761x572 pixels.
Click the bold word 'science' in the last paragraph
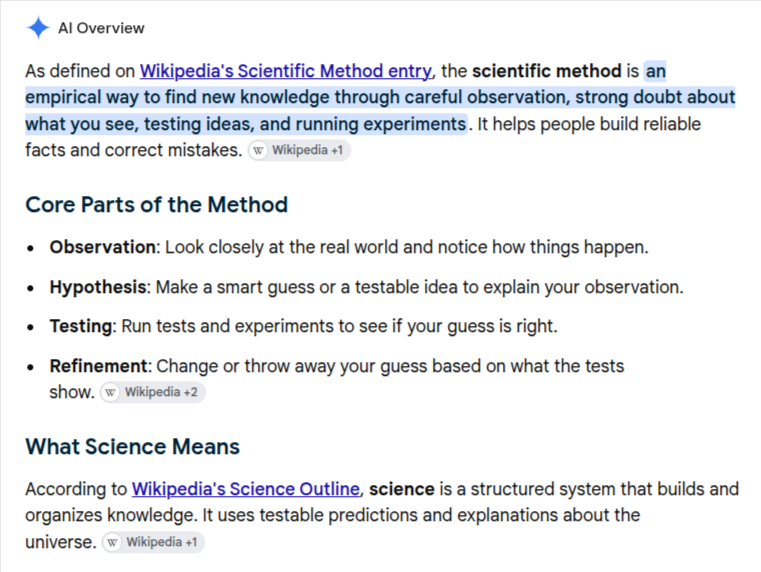401,489
